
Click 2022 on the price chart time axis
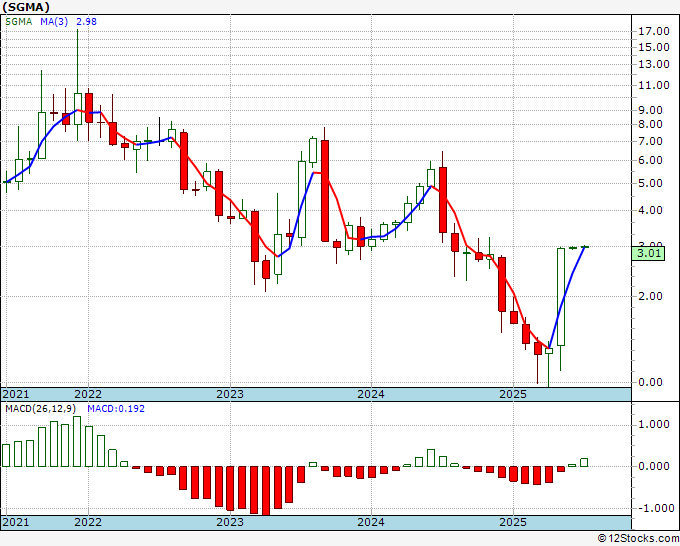click(x=88, y=394)
